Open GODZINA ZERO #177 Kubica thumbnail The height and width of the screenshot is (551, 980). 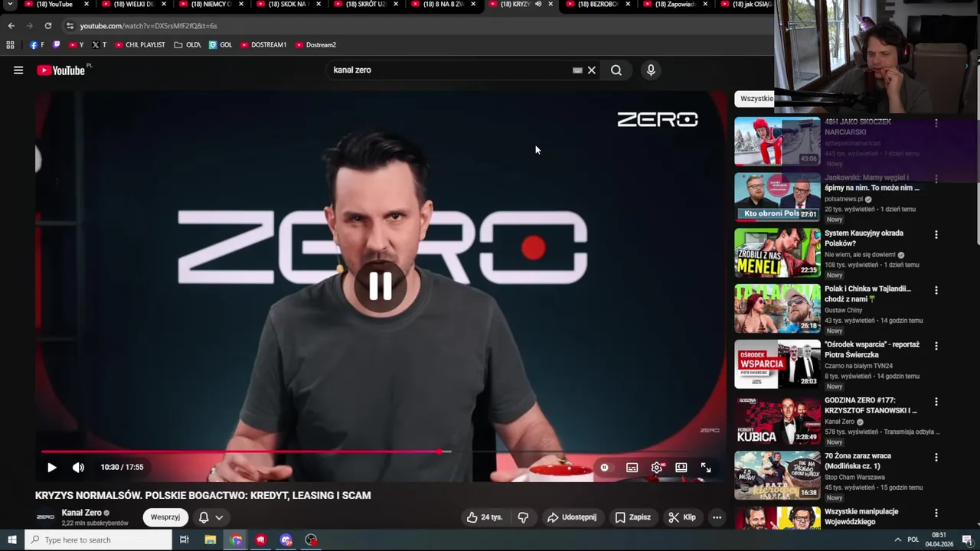[x=777, y=420]
